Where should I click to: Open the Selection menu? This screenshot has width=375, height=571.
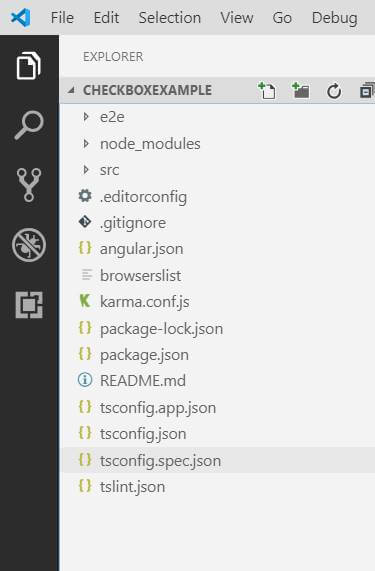coord(170,17)
